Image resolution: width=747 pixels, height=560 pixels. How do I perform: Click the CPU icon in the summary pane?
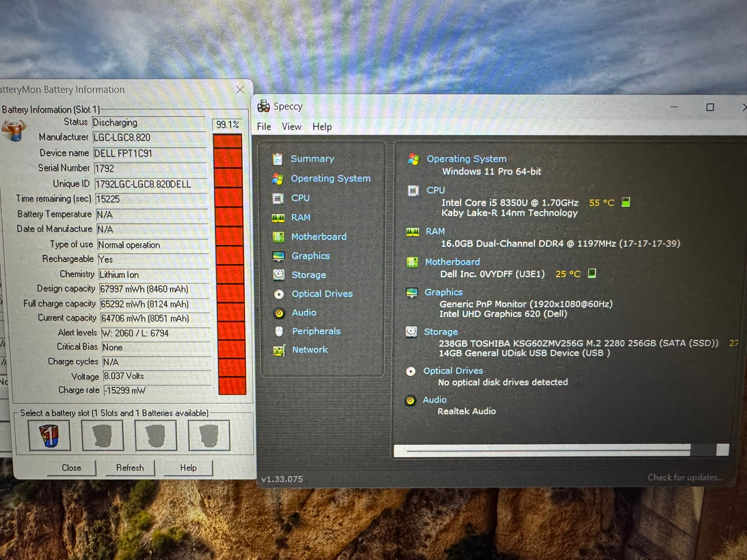pyautogui.click(x=413, y=191)
